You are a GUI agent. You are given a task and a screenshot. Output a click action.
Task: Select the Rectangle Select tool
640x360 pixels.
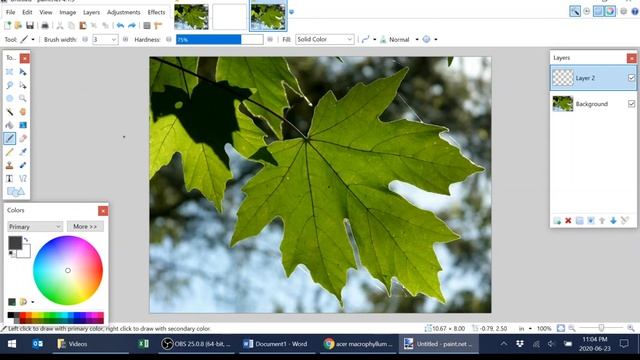(9, 72)
